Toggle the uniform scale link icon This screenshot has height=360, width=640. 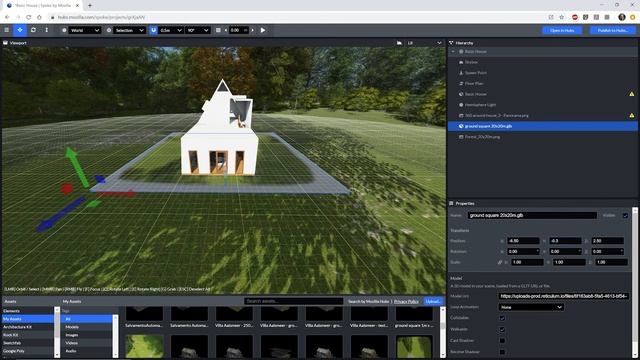(500, 262)
